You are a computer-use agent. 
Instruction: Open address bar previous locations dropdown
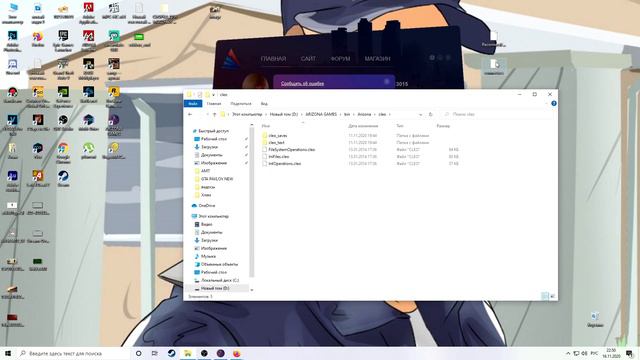pos(420,114)
